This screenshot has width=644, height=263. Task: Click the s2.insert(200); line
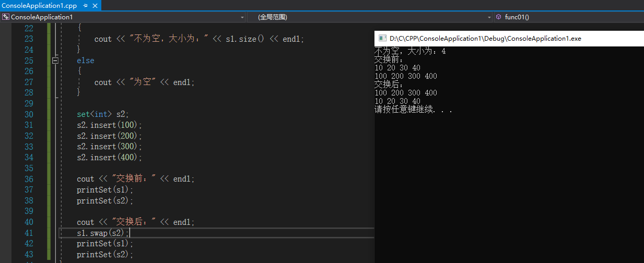[109, 136]
